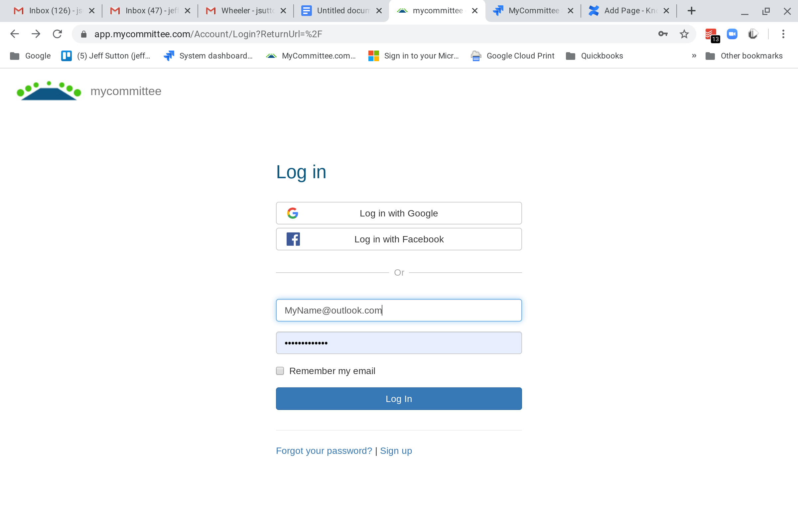Image resolution: width=798 pixels, height=532 pixels.
Task: Open a new browser tab
Action: (x=691, y=11)
